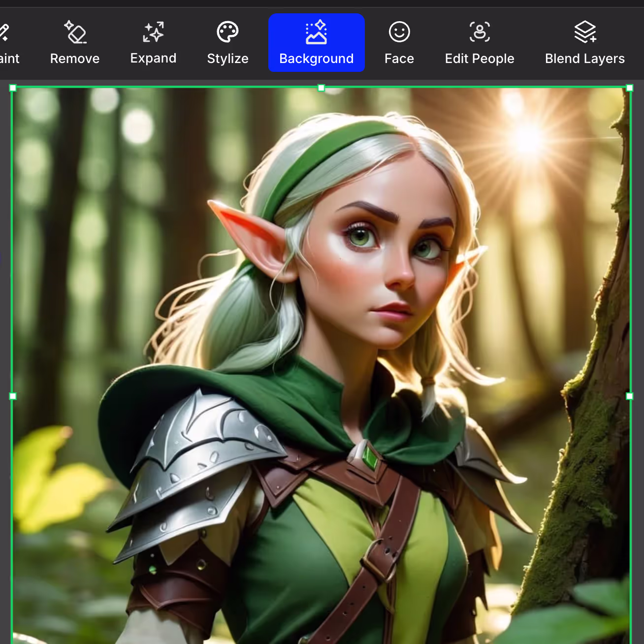644x644 pixels.
Task: Open the Expand tool
Action: click(x=153, y=43)
